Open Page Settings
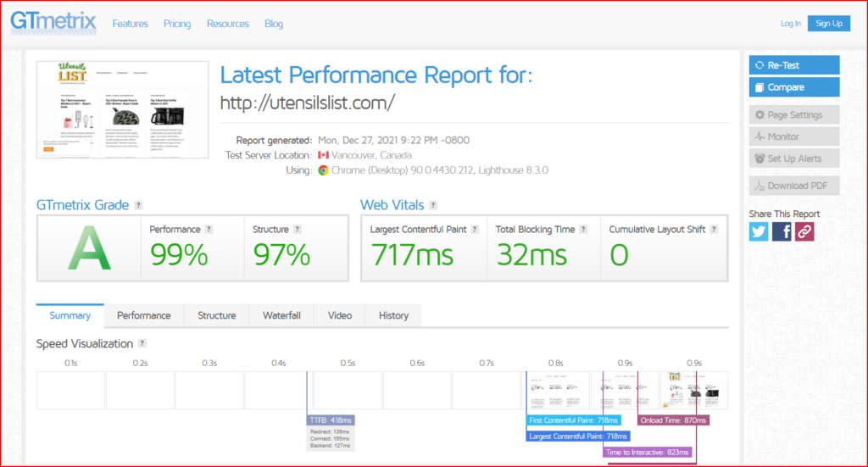 tap(793, 114)
